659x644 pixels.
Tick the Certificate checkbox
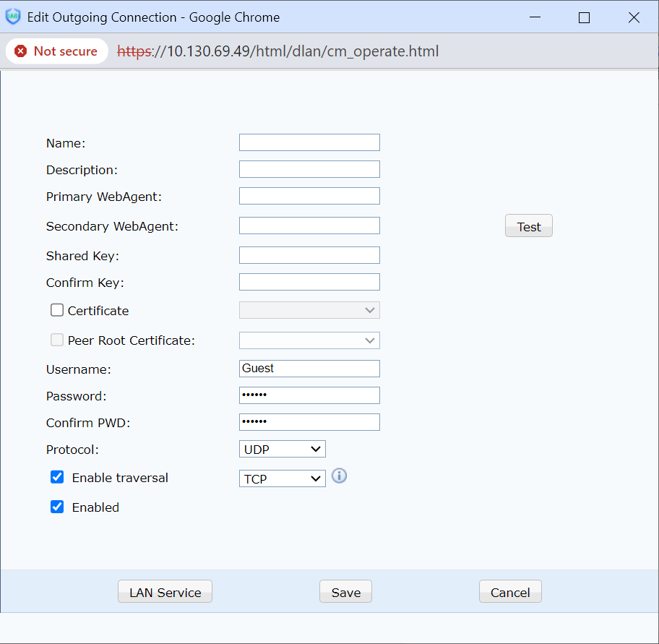pyautogui.click(x=57, y=310)
